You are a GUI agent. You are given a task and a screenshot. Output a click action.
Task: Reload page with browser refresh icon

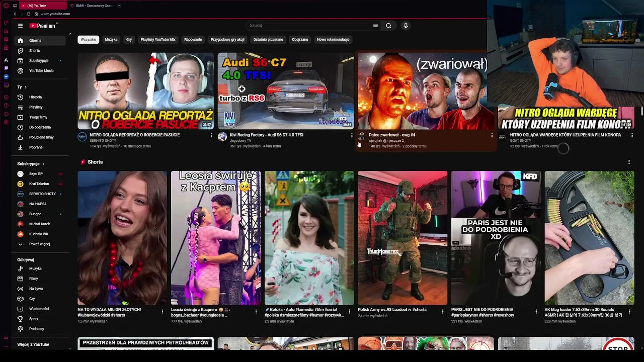[28, 14]
